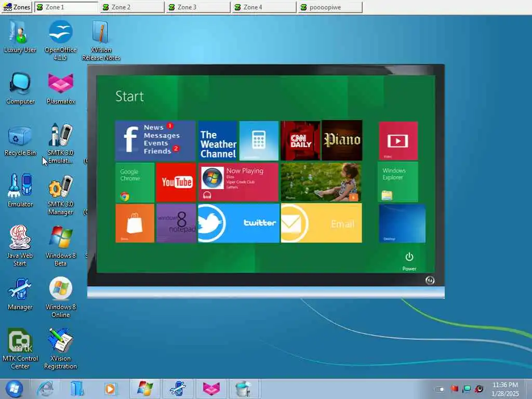This screenshot has height=399, width=532.
Task: Open The Weather Channel tile
Action: (218, 140)
